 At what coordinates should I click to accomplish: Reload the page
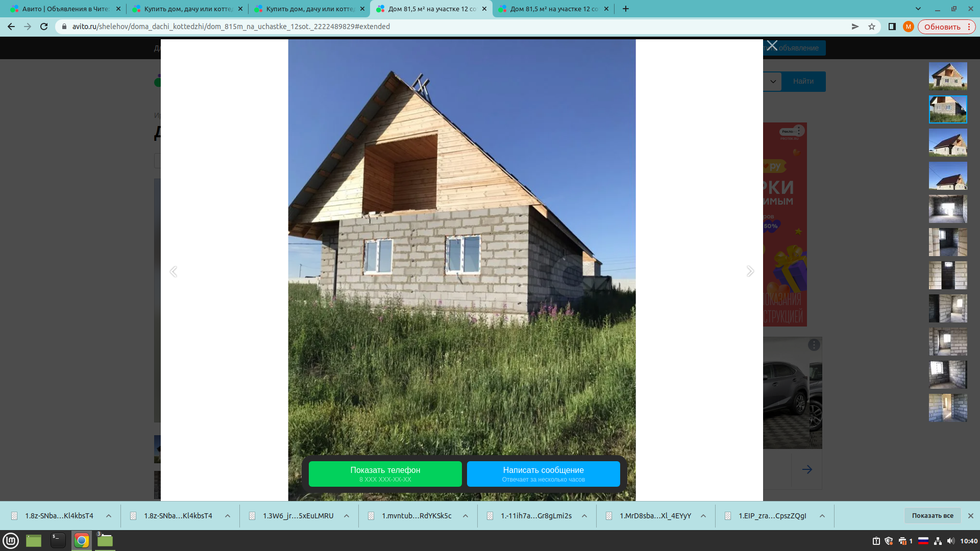(x=44, y=27)
